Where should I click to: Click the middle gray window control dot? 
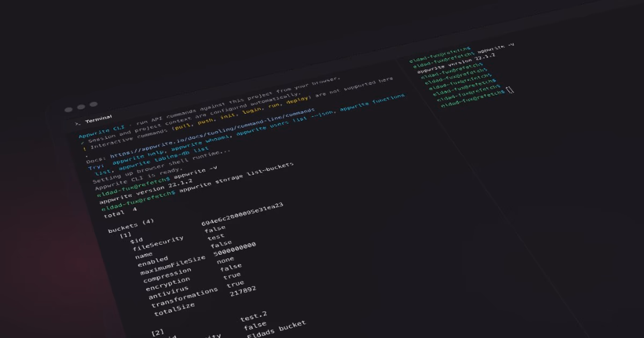[81, 107]
